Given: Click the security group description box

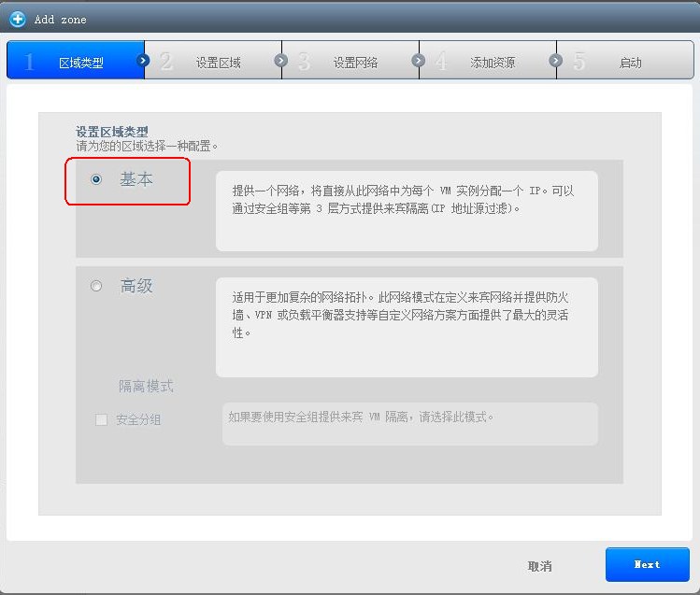Looking at the screenshot, I should [x=410, y=424].
